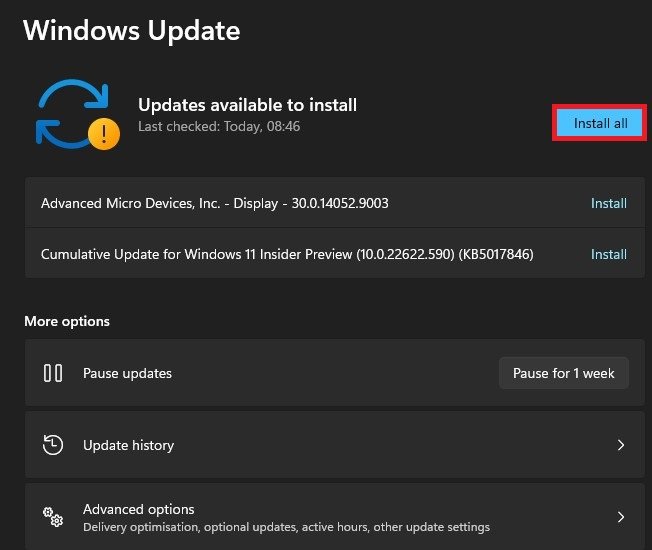The image size is (652, 550).
Task: Install the Cumulative Update KB5017846
Action: 609,254
